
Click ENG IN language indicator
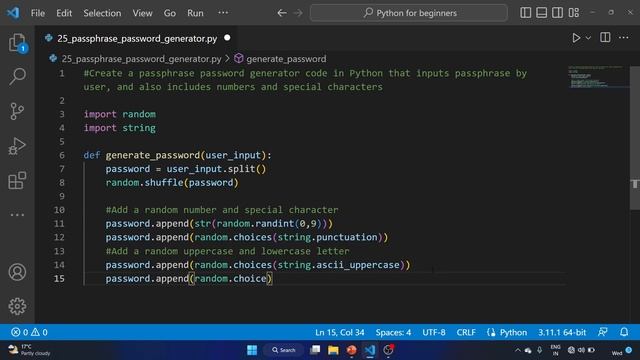(x=556, y=350)
